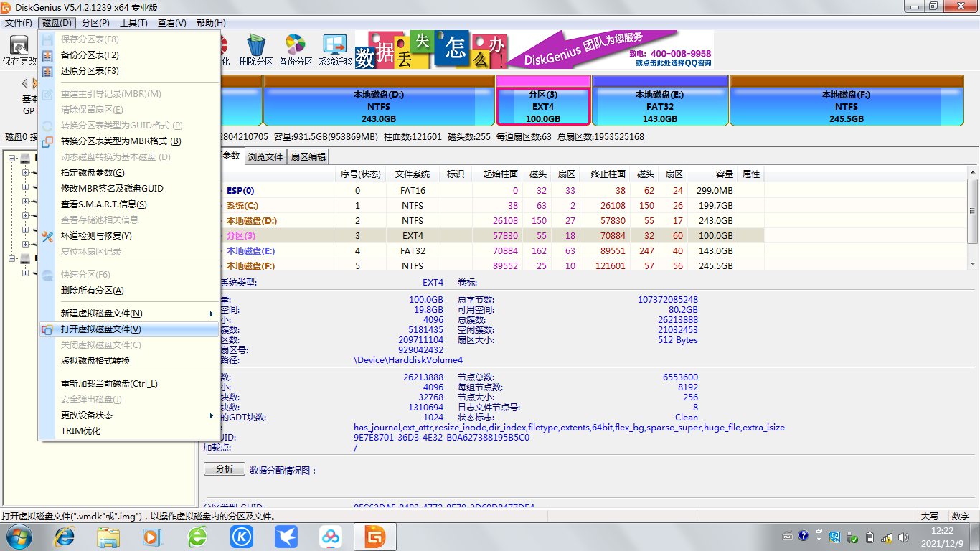Image resolution: width=980 pixels, height=551 pixels.
Task: Select the 本地磁盘(E:) FAT32 partition bar
Action: click(660, 100)
